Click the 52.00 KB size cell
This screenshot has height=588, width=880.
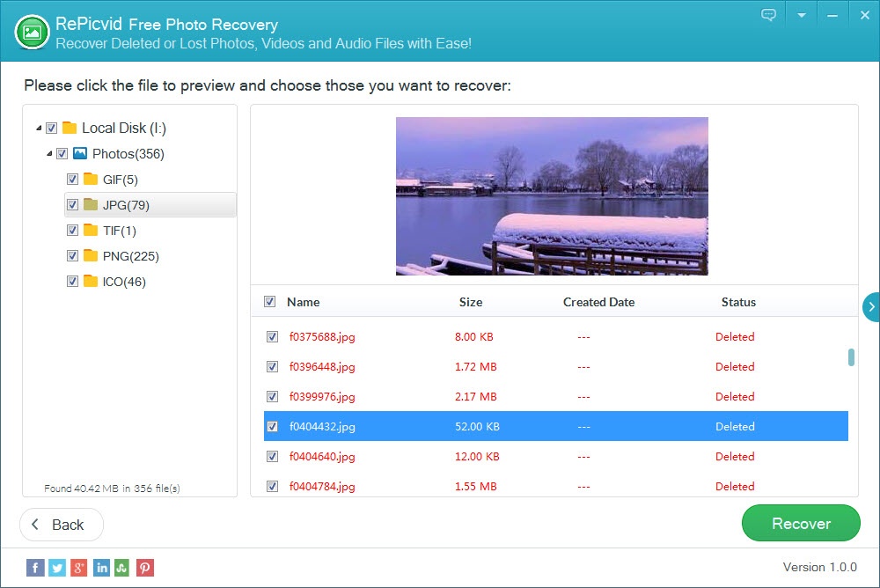click(477, 427)
